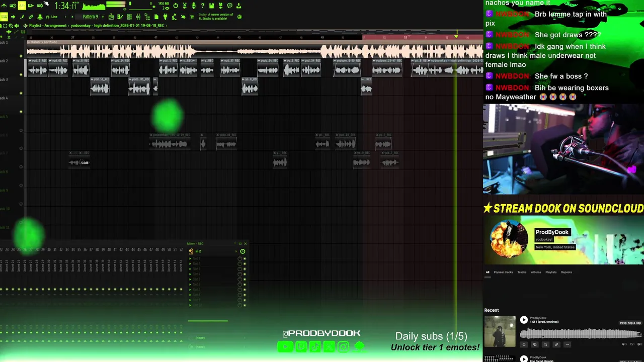The image size is (644, 362).
Task: Click the Playlist - Arrangement breadcrumb label
Action: click(x=48, y=25)
